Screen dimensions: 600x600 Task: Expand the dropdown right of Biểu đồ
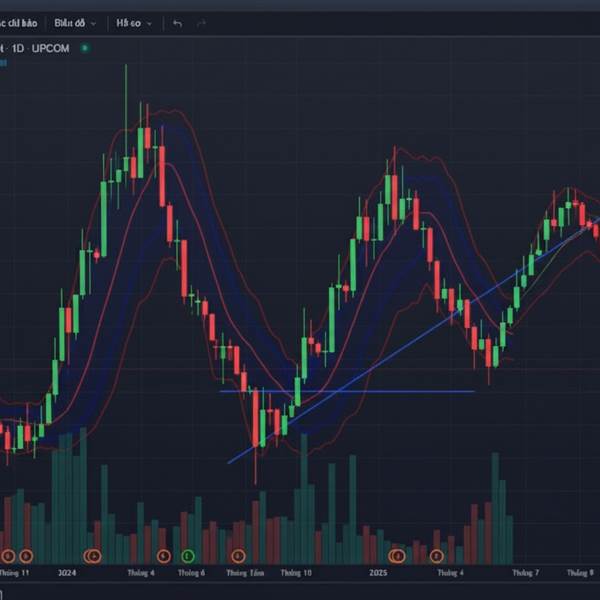[134, 23]
